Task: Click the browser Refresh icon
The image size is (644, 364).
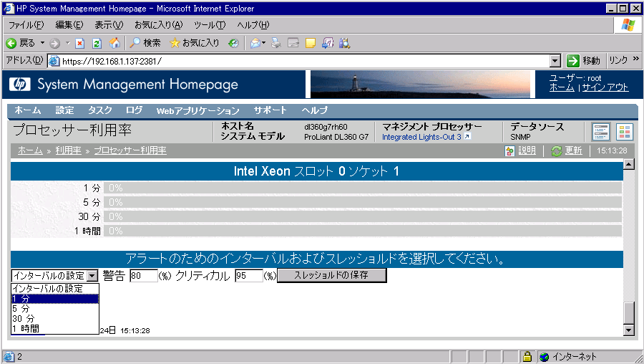Action: click(97, 43)
